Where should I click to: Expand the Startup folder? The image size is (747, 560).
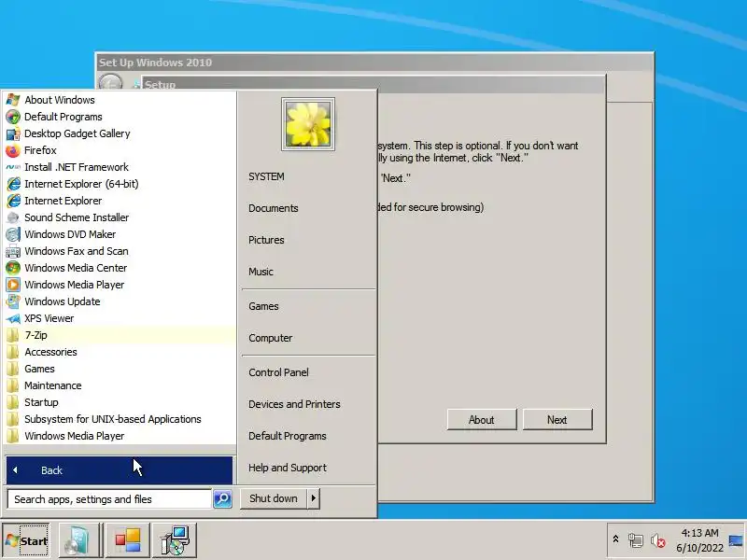[120, 402]
